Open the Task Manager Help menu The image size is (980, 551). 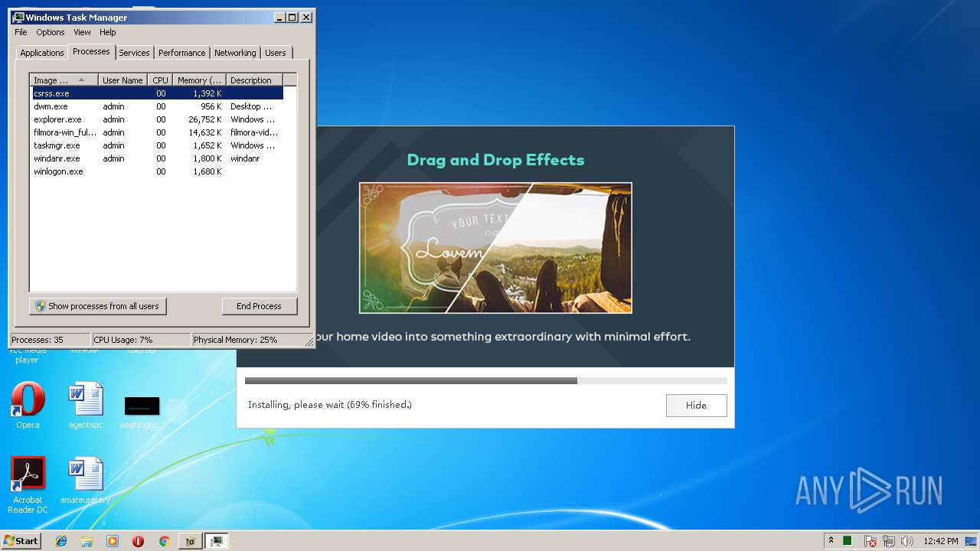[108, 32]
